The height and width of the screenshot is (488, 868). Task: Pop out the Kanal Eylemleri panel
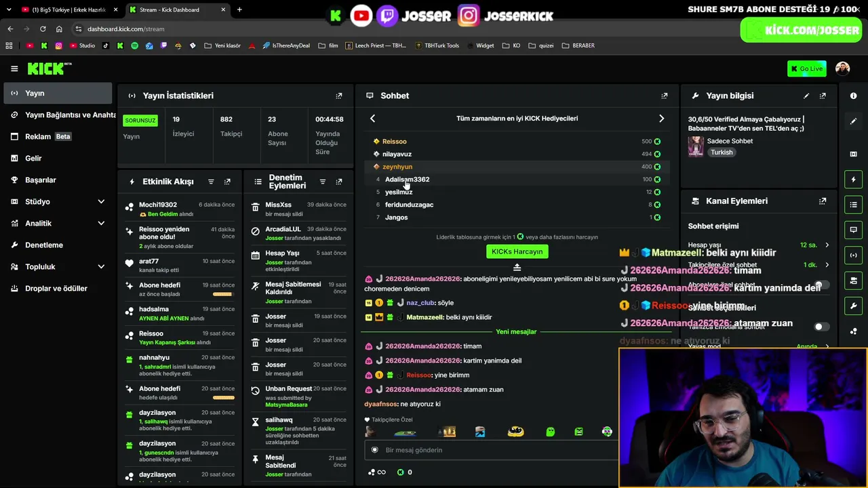coord(823,201)
